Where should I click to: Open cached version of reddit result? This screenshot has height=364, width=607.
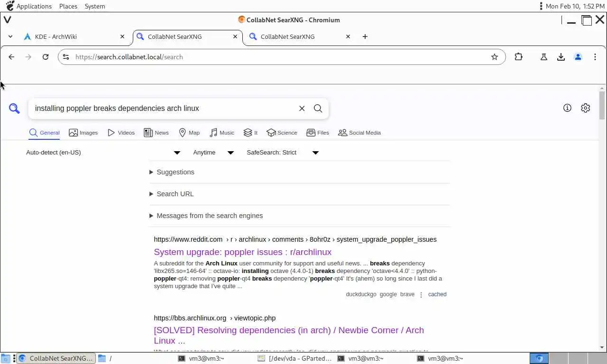(x=437, y=294)
